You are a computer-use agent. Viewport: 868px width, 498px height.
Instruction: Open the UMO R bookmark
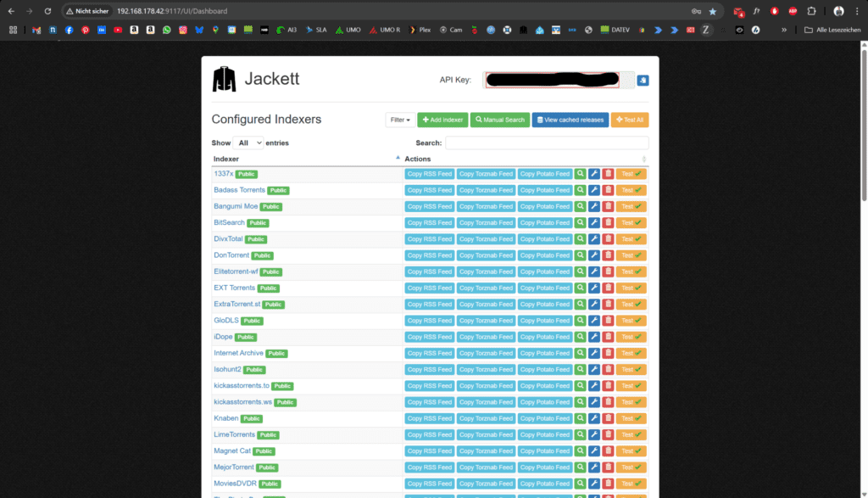click(x=385, y=30)
